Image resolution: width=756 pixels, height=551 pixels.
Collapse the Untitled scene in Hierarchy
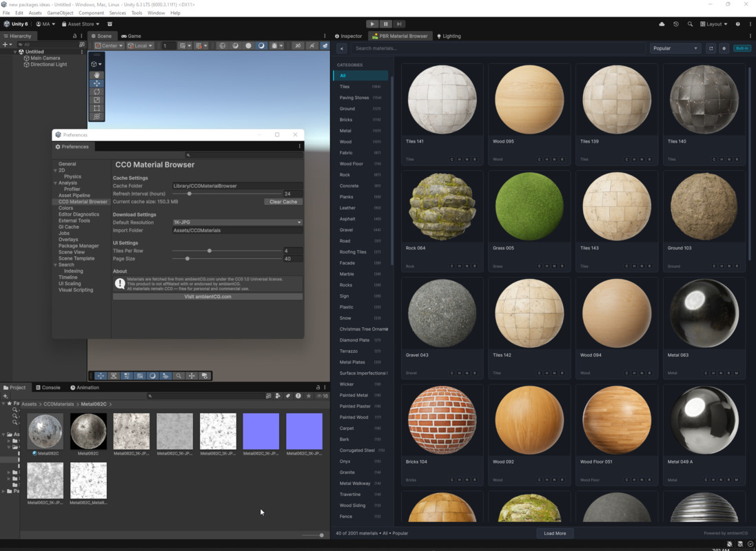[15, 52]
